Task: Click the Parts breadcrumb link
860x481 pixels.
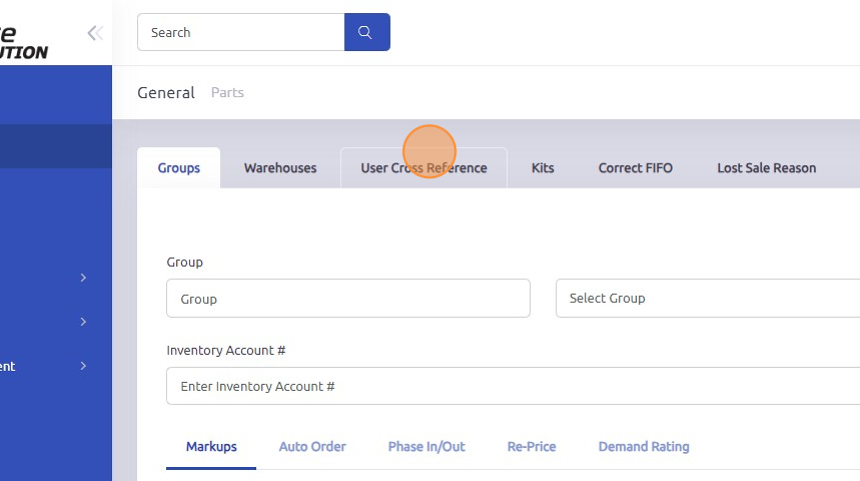Action: click(x=227, y=92)
